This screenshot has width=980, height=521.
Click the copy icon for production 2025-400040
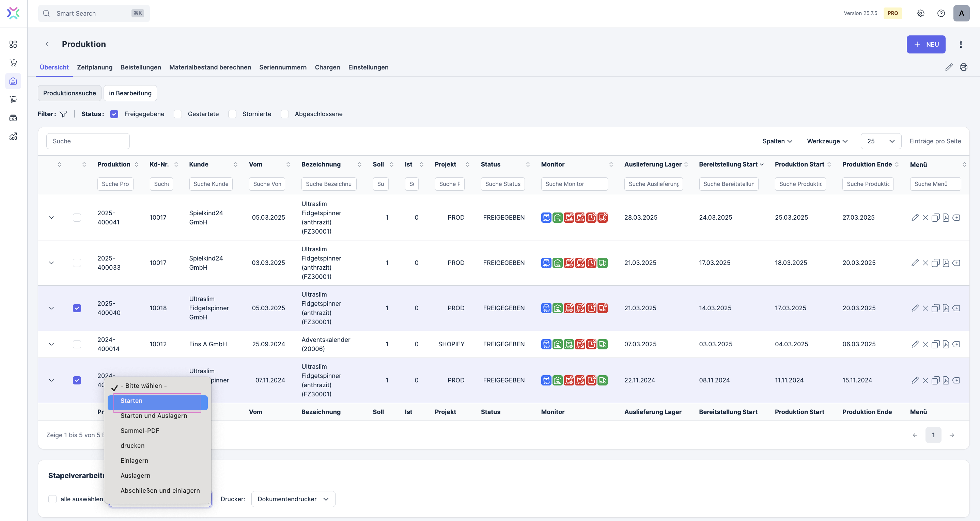tap(935, 308)
